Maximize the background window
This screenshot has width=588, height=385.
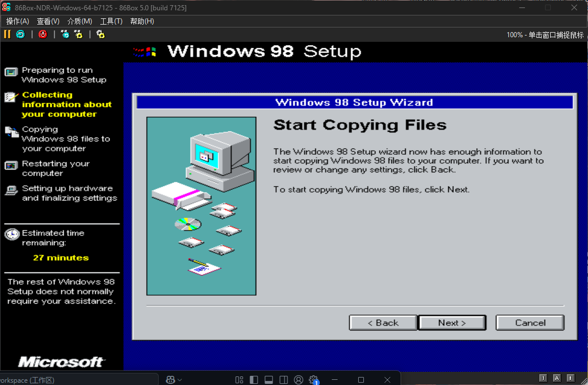[x=361, y=380]
